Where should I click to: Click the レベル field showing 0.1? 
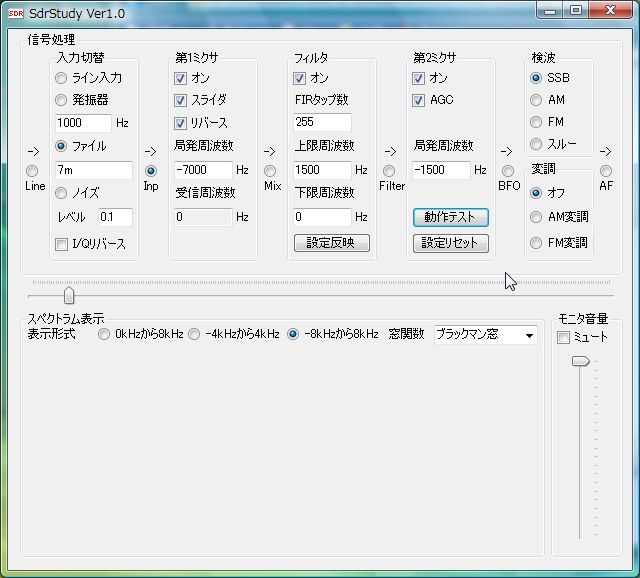(116, 217)
